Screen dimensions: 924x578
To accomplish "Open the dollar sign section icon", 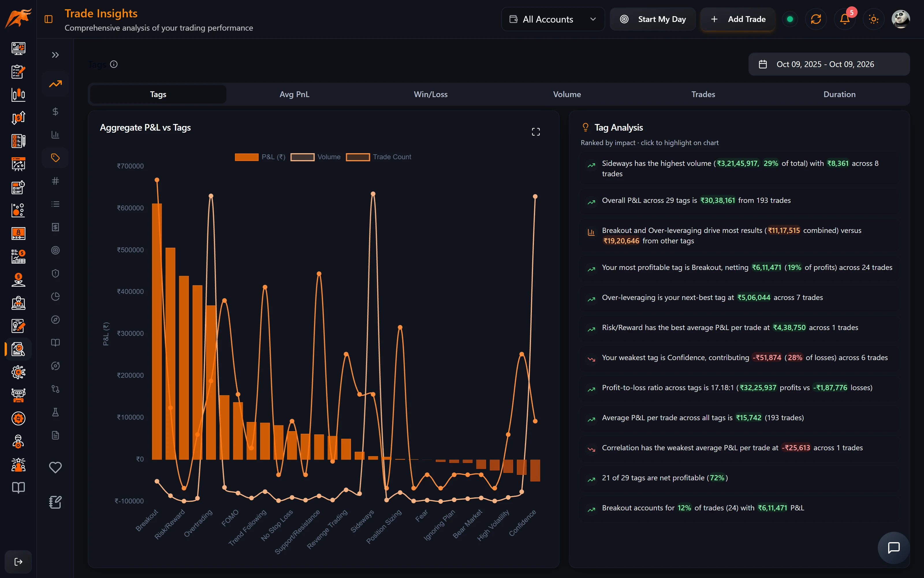I will coord(55,112).
